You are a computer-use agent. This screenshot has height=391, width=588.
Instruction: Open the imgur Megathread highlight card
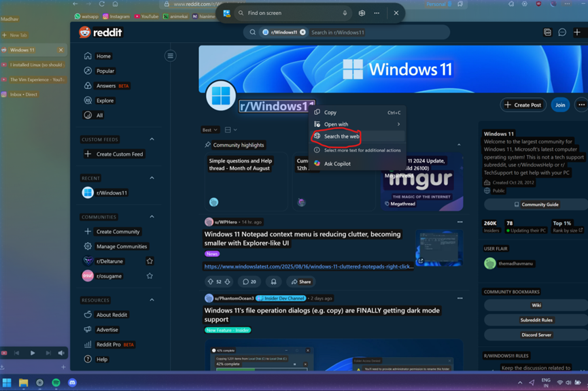[422, 182]
